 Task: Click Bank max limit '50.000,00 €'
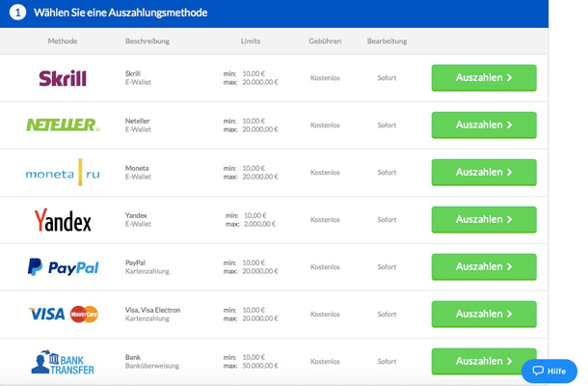(260, 366)
